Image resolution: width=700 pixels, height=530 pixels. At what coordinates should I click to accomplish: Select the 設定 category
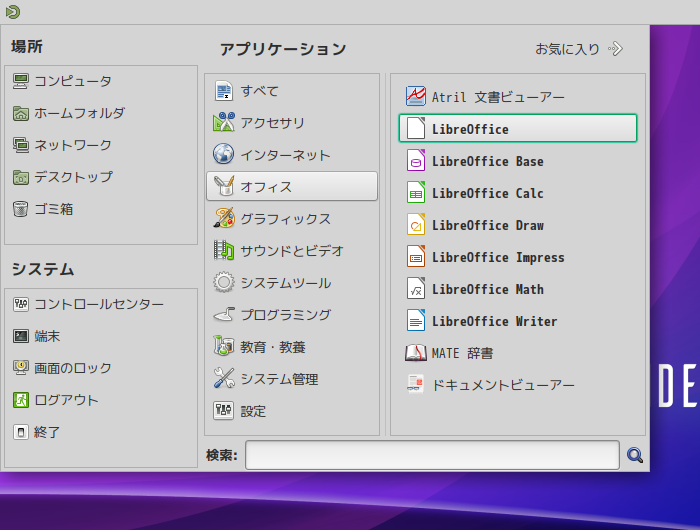click(292, 410)
